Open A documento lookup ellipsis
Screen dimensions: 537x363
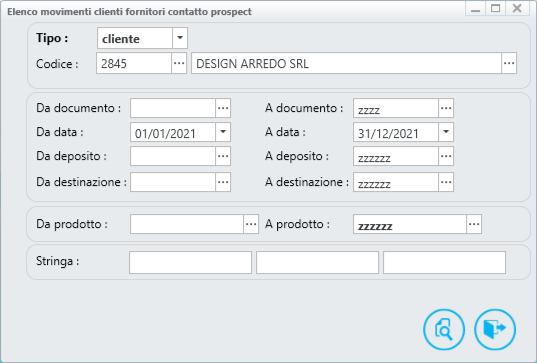(x=446, y=108)
